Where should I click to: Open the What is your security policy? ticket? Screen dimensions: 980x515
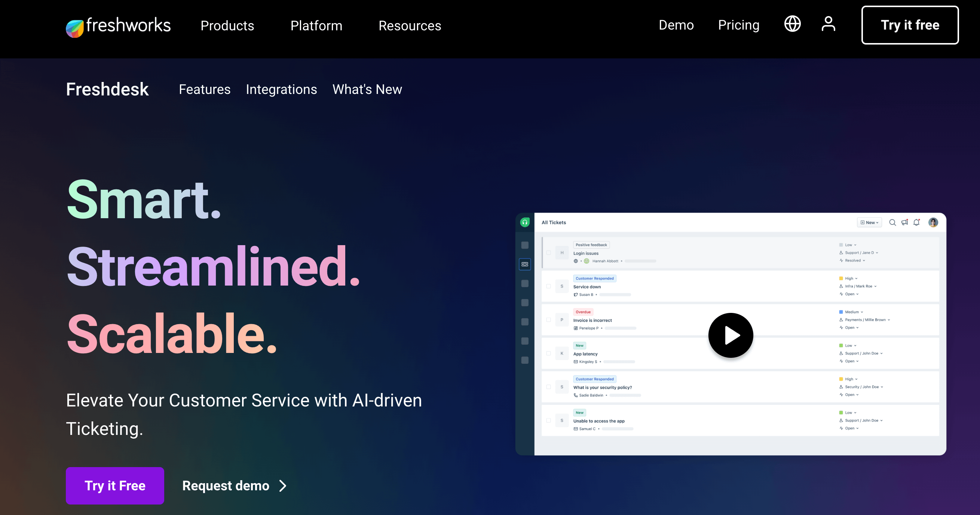click(603, 387)
